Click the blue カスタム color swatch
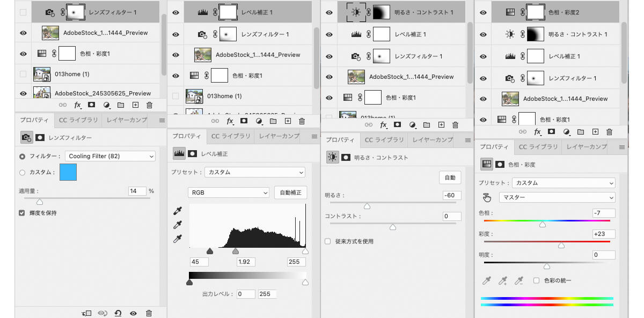The height and width of the screenshot is (318, 644). coord(68,173)
